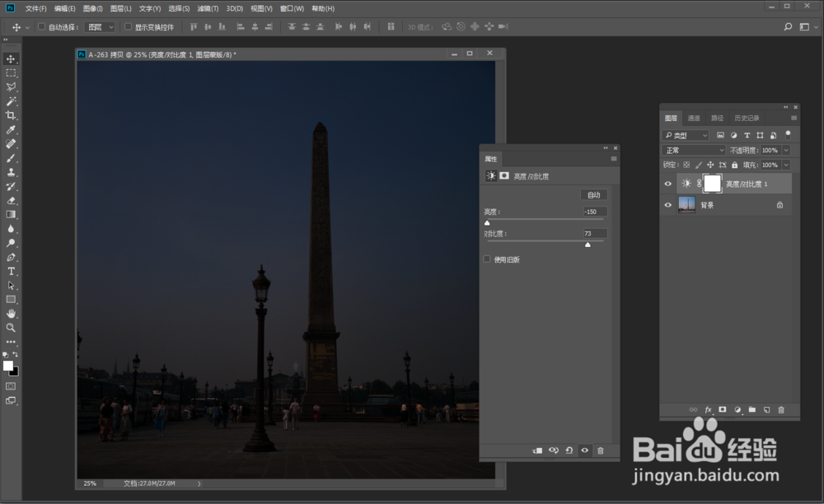Select the Dodge tool
The height and width of the screenshot is (504, 824).
11,243
